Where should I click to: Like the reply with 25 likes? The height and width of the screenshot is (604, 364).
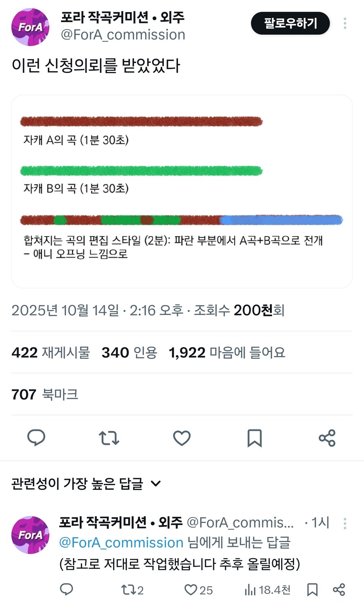198,590
